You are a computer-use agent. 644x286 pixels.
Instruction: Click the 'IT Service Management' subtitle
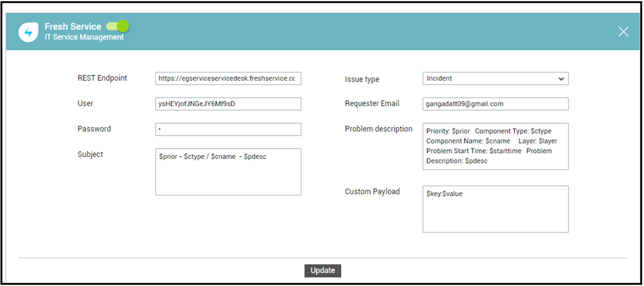(x=84, y=37)
